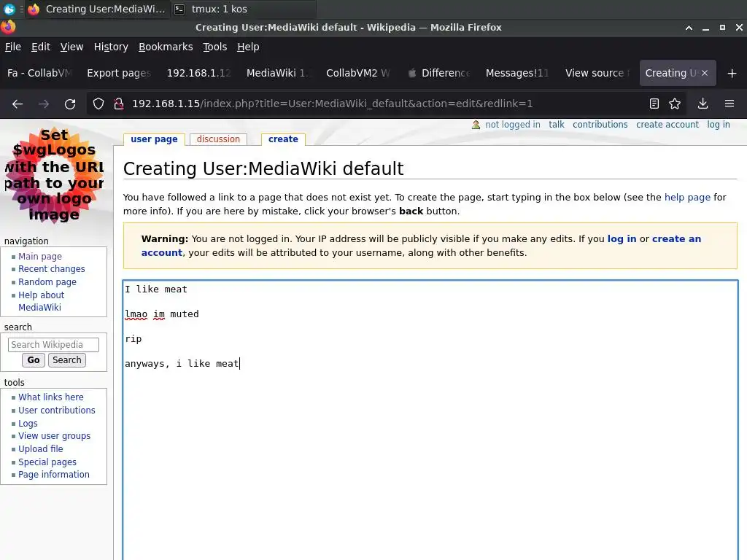The image size is (747, 560).
Task: Go back using the browser back arrow
Action: point(18,104)
